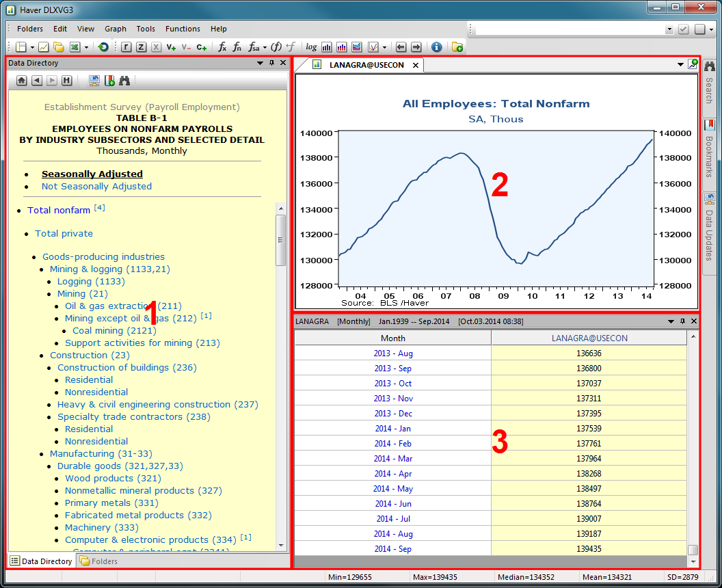Image resolution: width=722 pixels, height=588 pixels.
Task: Click the Data Directory vertical scrollbar thumb
Action: (280, 239)
